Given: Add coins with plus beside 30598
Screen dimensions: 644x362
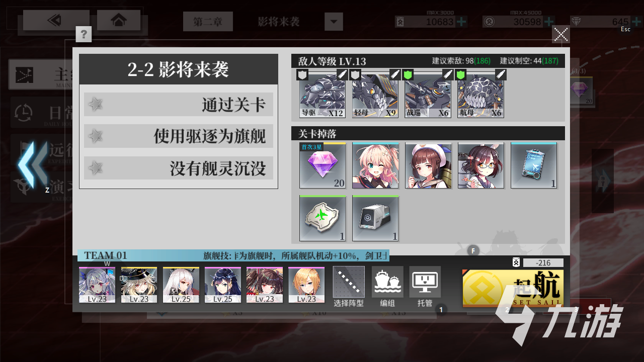Looking at the screenshot, I should coord(548,22).
